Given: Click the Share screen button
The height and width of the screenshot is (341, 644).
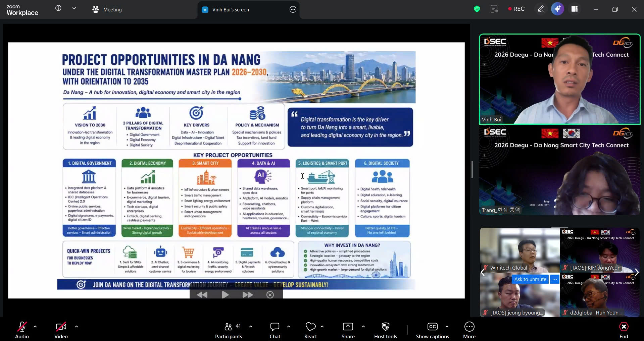Looking at the screenshot, I should coord(348,330).
